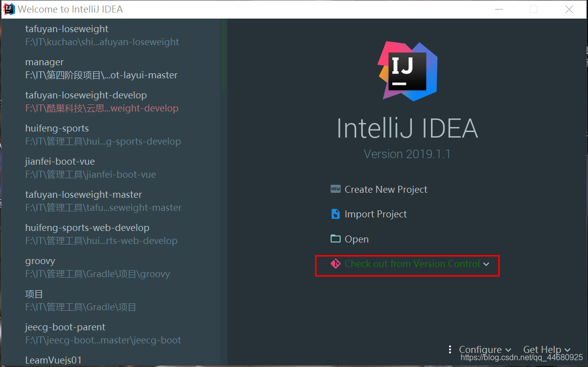Create New Project link
This screenshot has width=588, height=367.
tap(386, 189)
